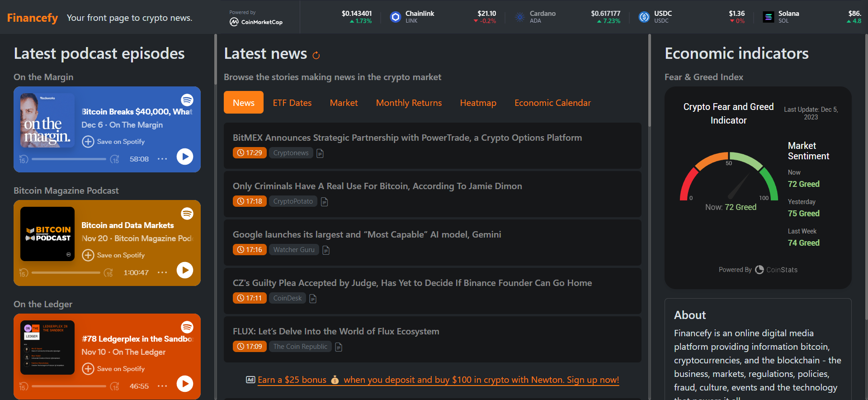Play the Bitcoin and Data Markets episode
The height and width of the screenshot is (400, 868).
point(185,270)
